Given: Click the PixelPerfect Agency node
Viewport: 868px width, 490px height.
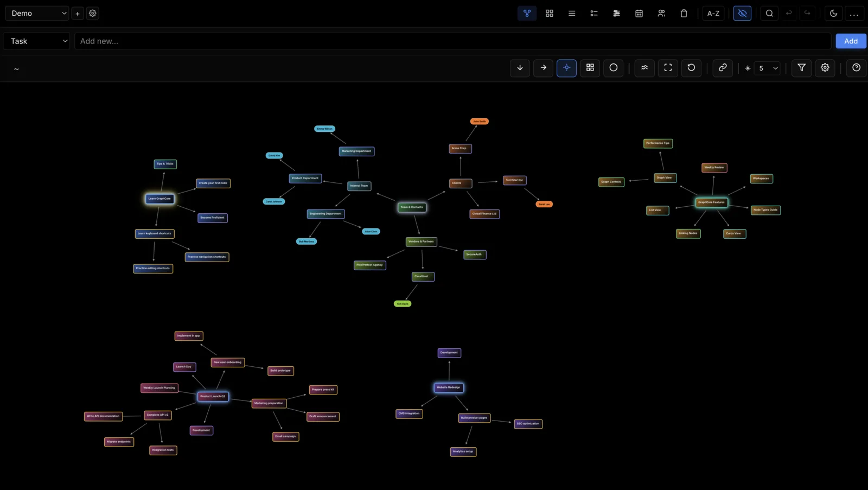Looking at the screenshot, I should [x=370, y=265].
